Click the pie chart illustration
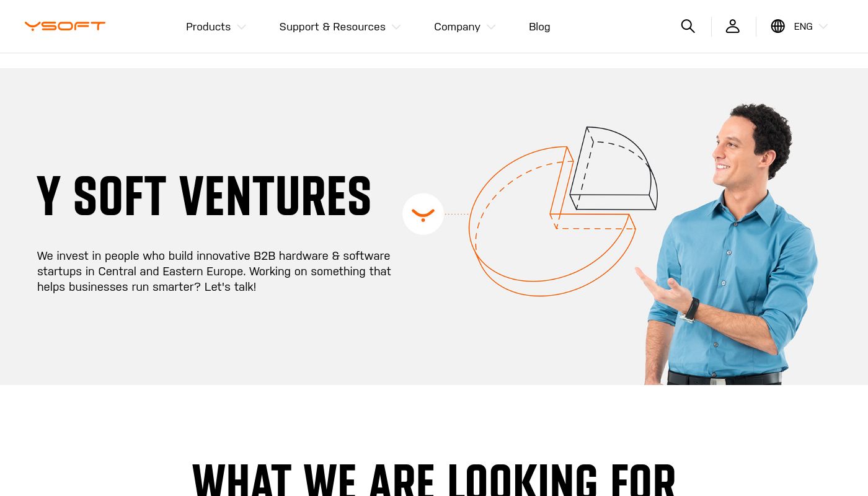 coord(563,211)
